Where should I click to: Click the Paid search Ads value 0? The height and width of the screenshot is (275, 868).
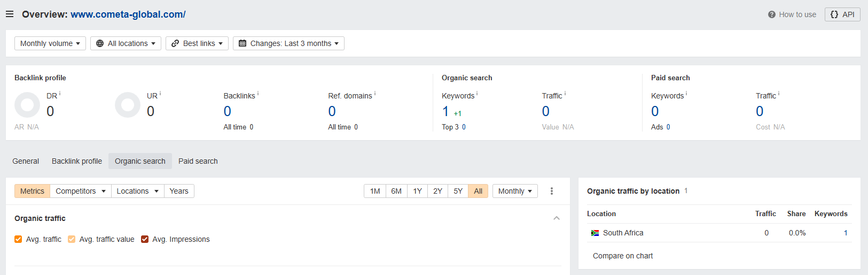coord(668,127)
